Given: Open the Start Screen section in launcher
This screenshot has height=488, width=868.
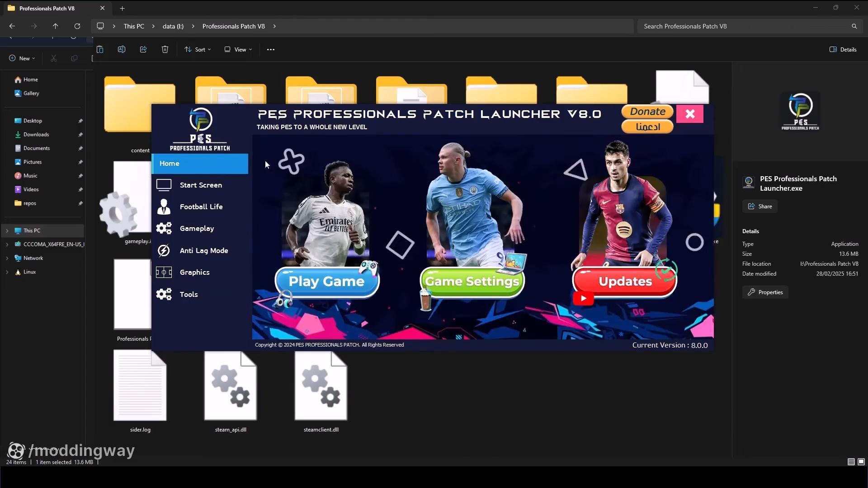Looking at the screenshot, I should tap(200, 185).
